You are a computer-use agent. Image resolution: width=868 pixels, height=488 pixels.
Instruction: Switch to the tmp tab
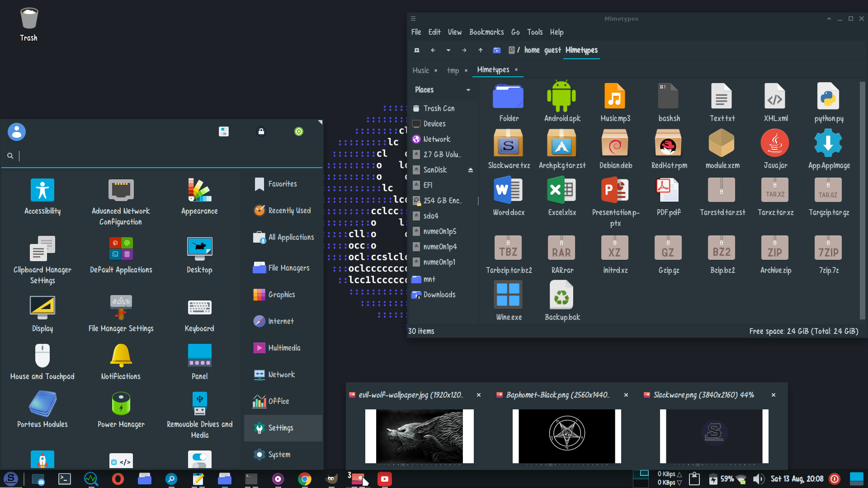tap(453, 70)
